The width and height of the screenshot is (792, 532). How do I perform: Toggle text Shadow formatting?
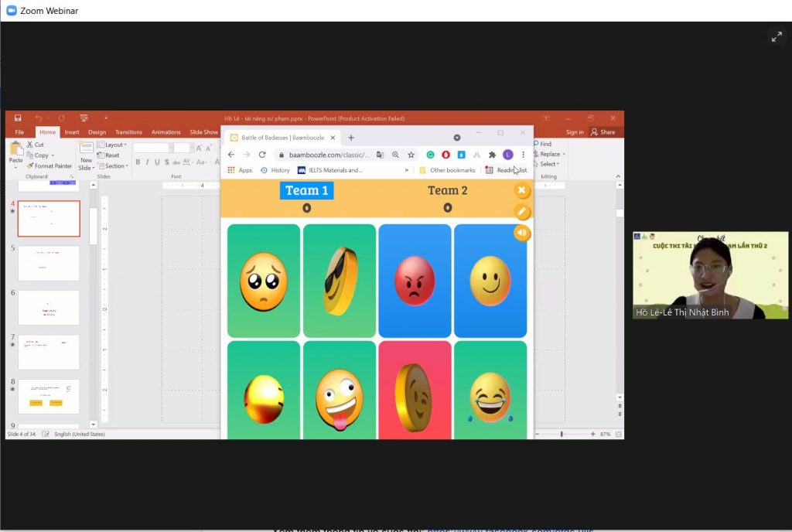167,162
